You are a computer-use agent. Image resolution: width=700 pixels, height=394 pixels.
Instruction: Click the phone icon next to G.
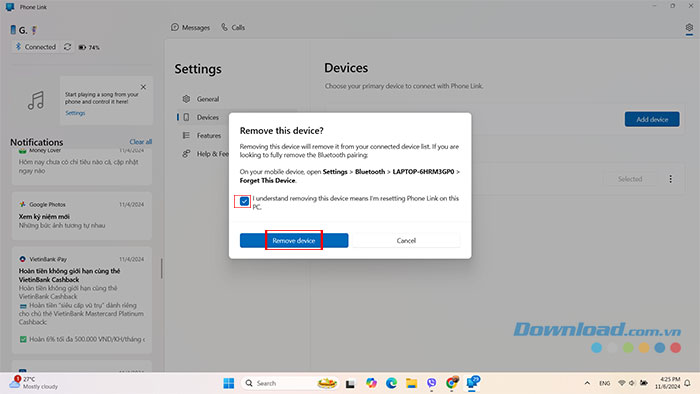[13, 30]
